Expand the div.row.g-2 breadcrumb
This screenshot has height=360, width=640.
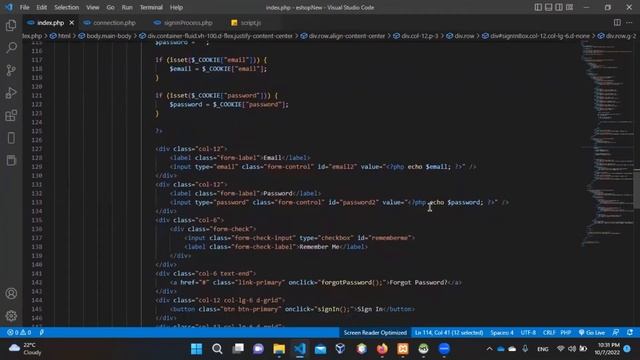click(x=617, y=36)
